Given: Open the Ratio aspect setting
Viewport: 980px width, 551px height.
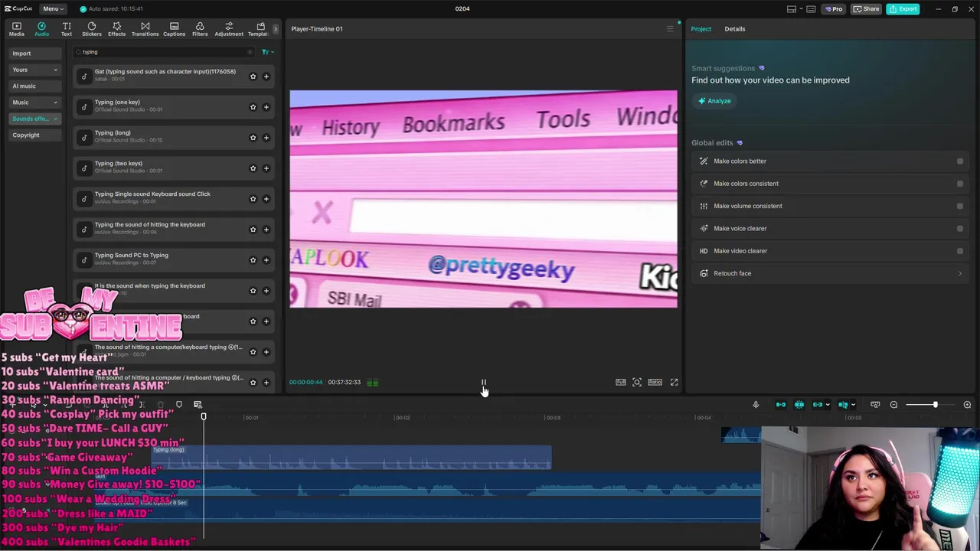Looking at the screenshot, I should pos(655,382).
